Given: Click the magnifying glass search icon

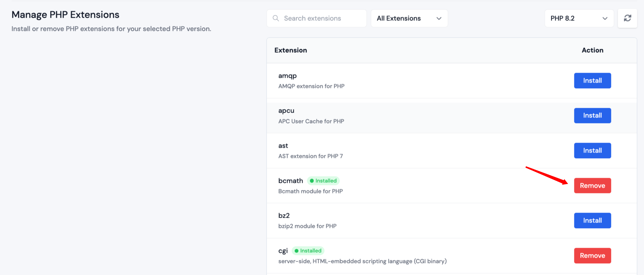Looking at the screenshot, I should pos(276,18).
